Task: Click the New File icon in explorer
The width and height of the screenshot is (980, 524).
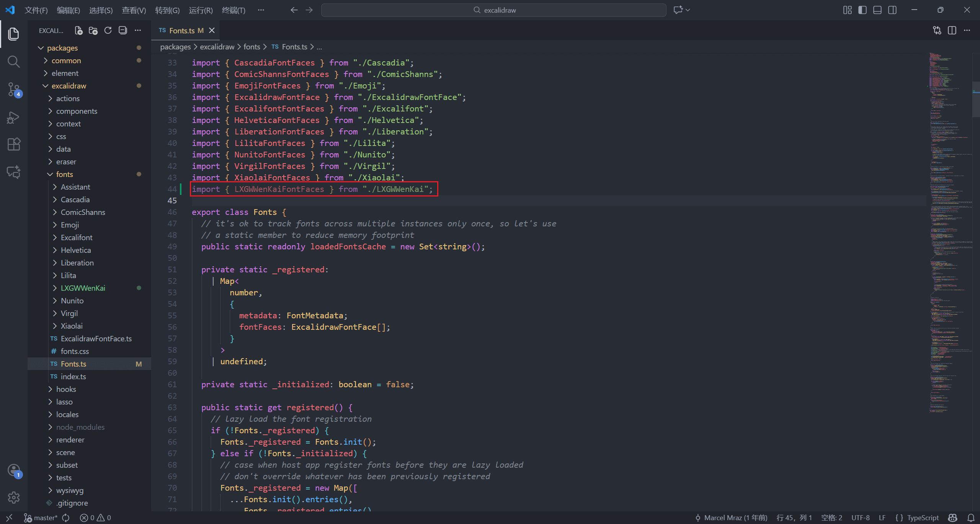Action: 78,31
